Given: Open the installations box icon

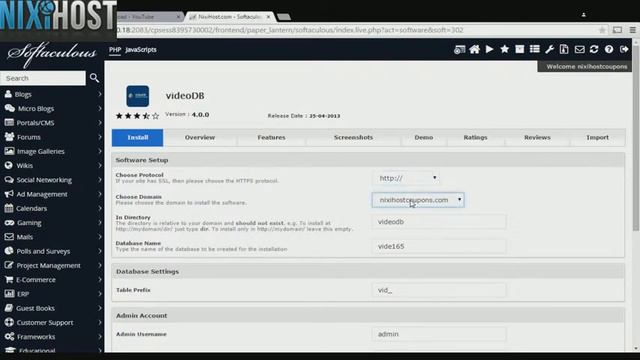Looking at the screenshot, I should tap(519, 49).
